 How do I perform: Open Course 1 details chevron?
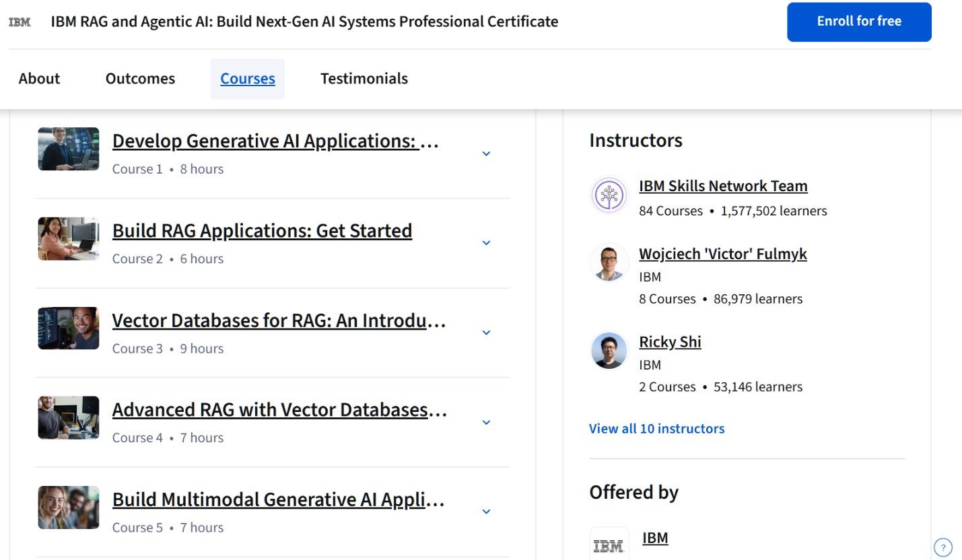tap(486, 153)
